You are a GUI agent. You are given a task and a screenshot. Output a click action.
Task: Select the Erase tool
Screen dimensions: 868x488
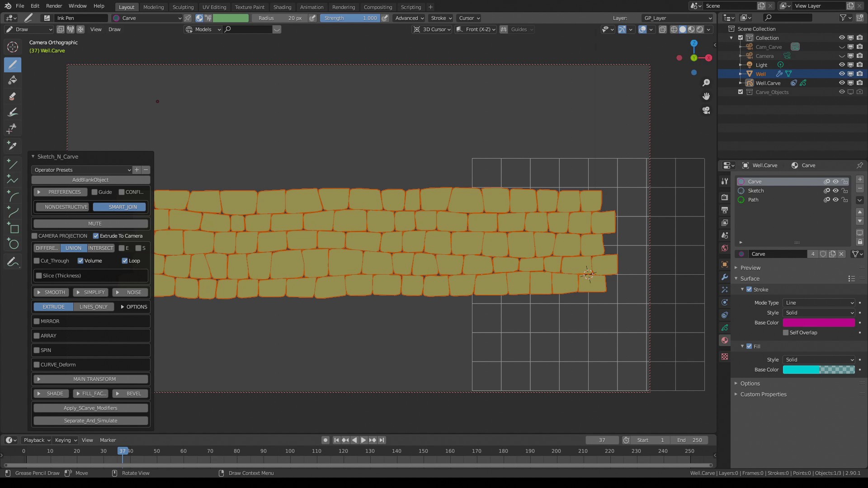click(x=13, y=96)
